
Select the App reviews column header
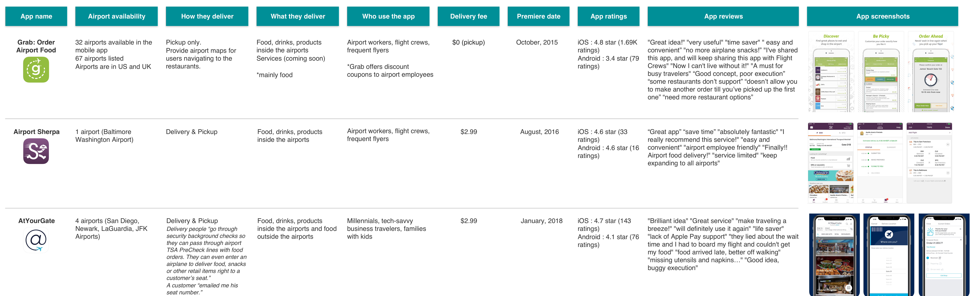coord(723,16)
